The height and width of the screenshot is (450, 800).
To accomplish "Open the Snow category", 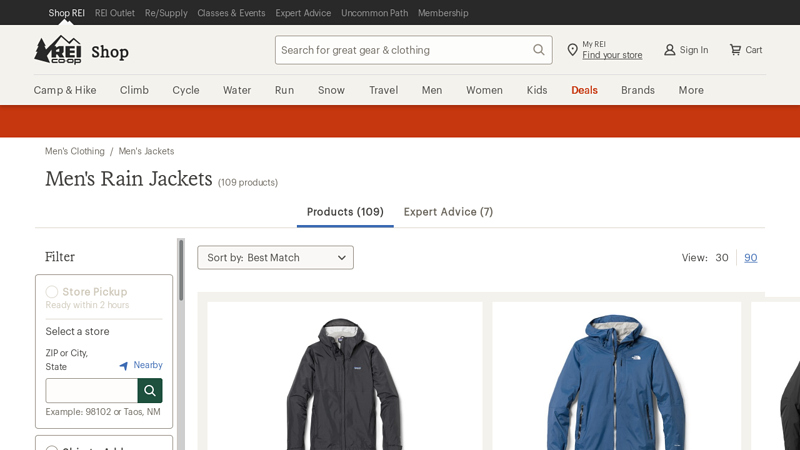I will tap(331, 90).
